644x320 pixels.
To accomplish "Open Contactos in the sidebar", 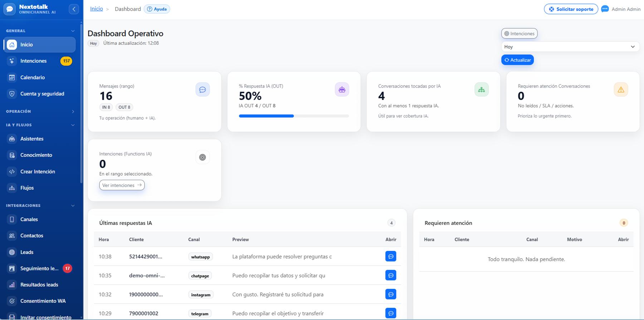I will point(40,236).
